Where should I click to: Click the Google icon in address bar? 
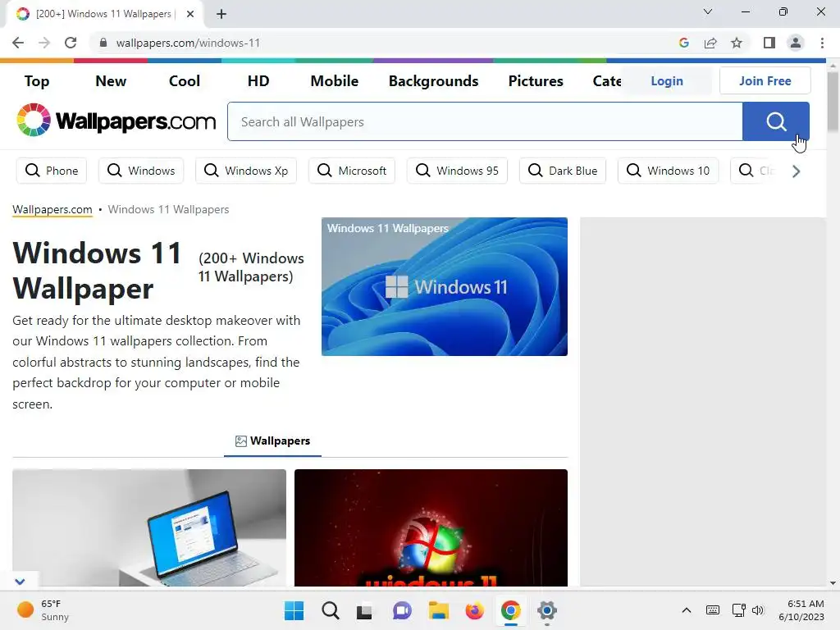pos(683,43)
